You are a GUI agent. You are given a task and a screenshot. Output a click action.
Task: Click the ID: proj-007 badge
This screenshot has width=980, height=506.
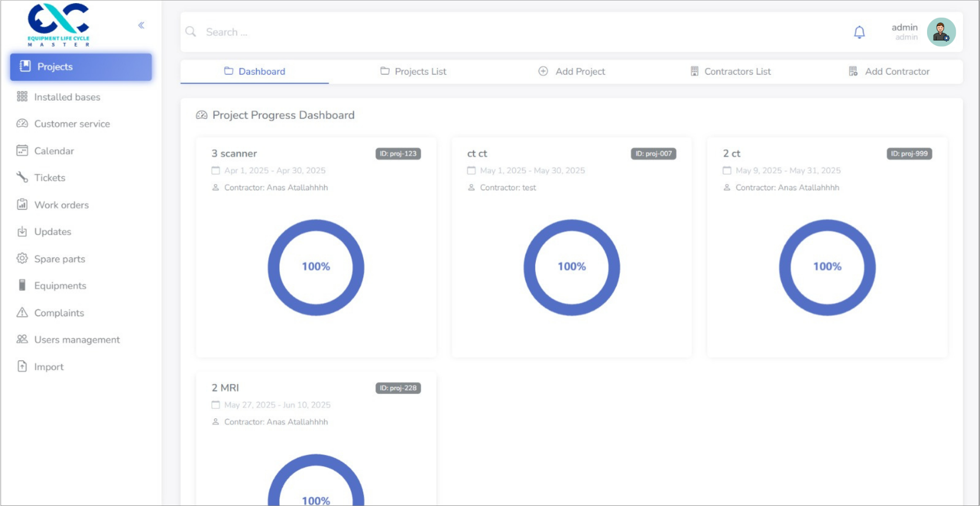pos(653,153)
